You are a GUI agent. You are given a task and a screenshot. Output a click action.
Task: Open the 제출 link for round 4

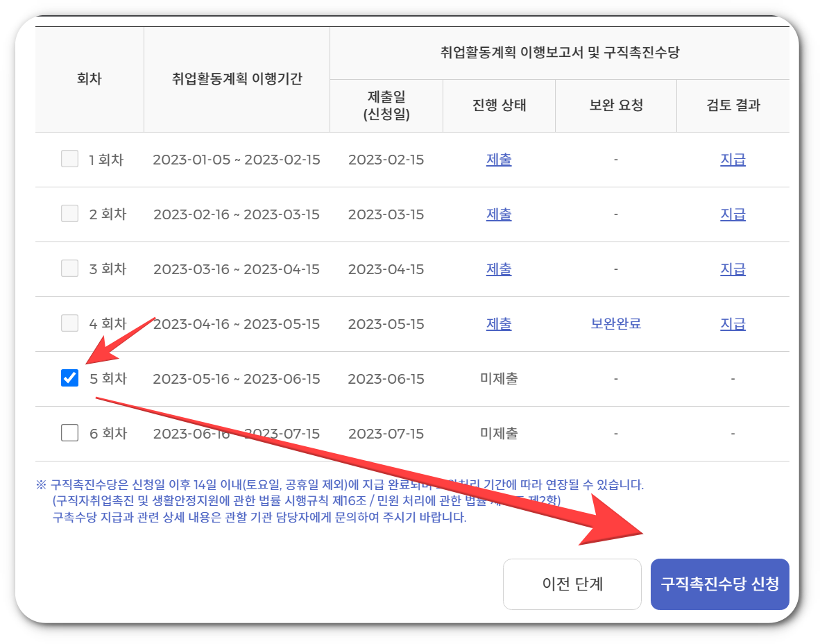point(499,323)
